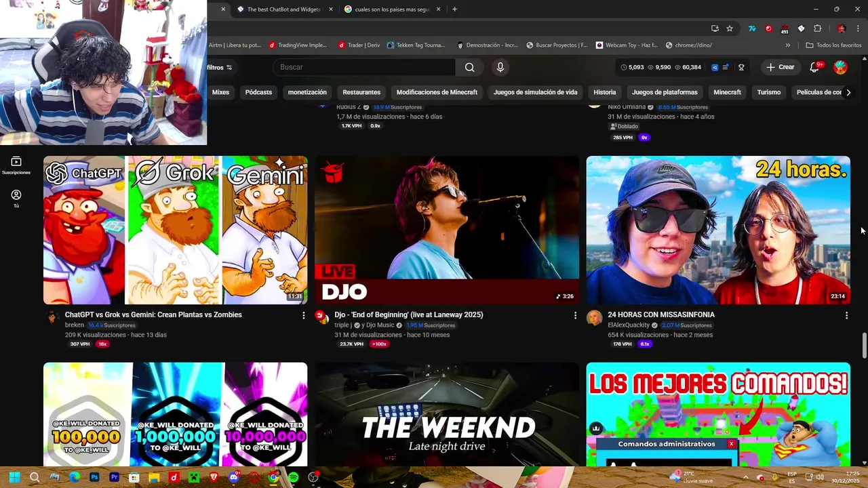The width and height of the screenshot is (868, 488).
Task: Click the trophy icon in vidIQ bar
Action: point(741,67)
